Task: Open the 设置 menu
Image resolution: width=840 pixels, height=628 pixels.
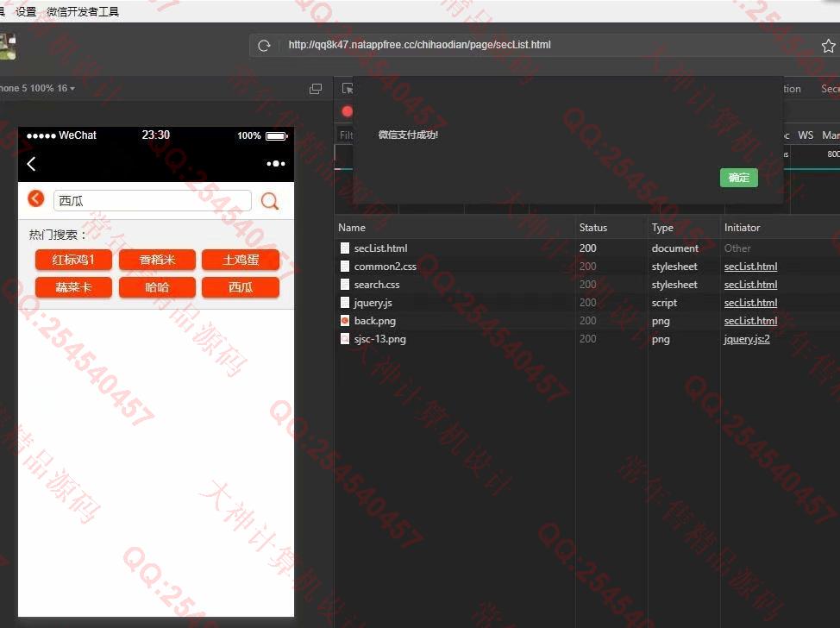Action: click(x=26, y=11)
